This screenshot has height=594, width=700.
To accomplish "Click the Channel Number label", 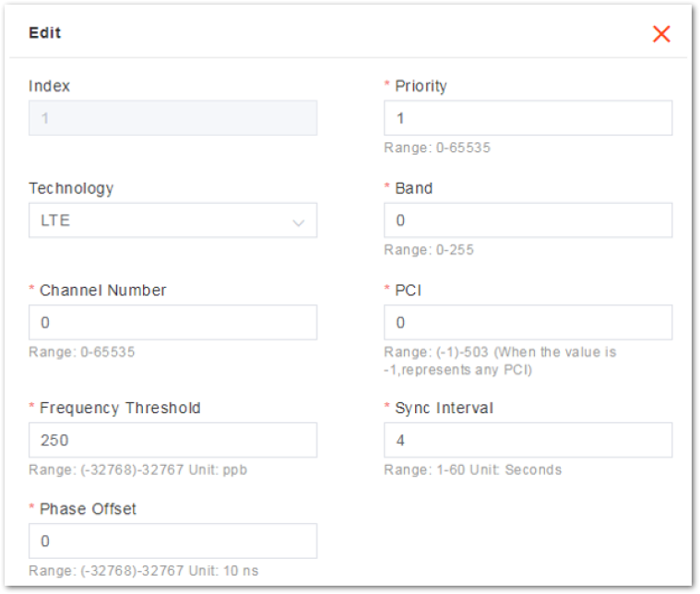I will point(102,291).
